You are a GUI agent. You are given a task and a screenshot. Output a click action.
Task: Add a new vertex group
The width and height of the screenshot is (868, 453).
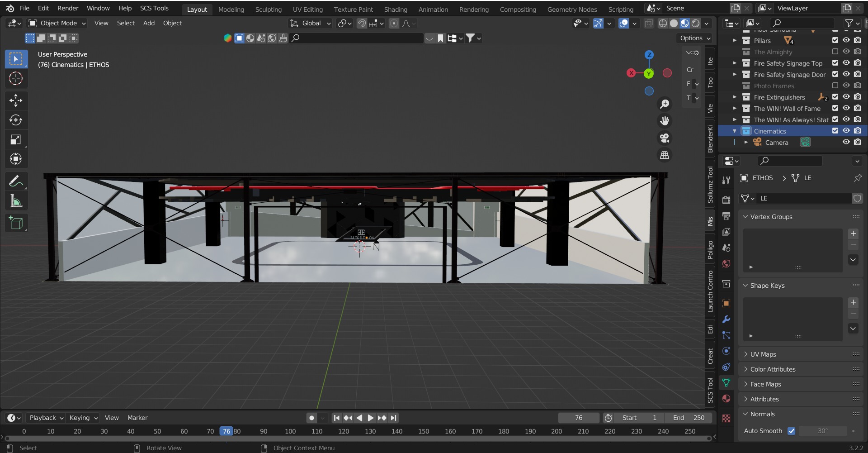click(853, 234)
